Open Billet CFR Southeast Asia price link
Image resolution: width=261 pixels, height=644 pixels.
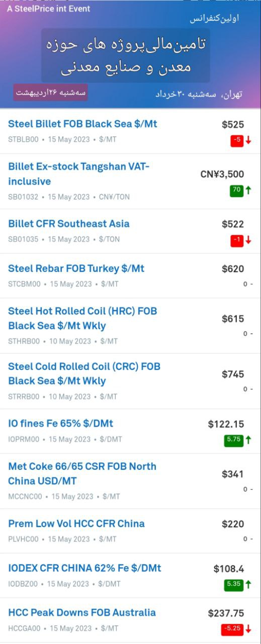[x=69, y=224]
